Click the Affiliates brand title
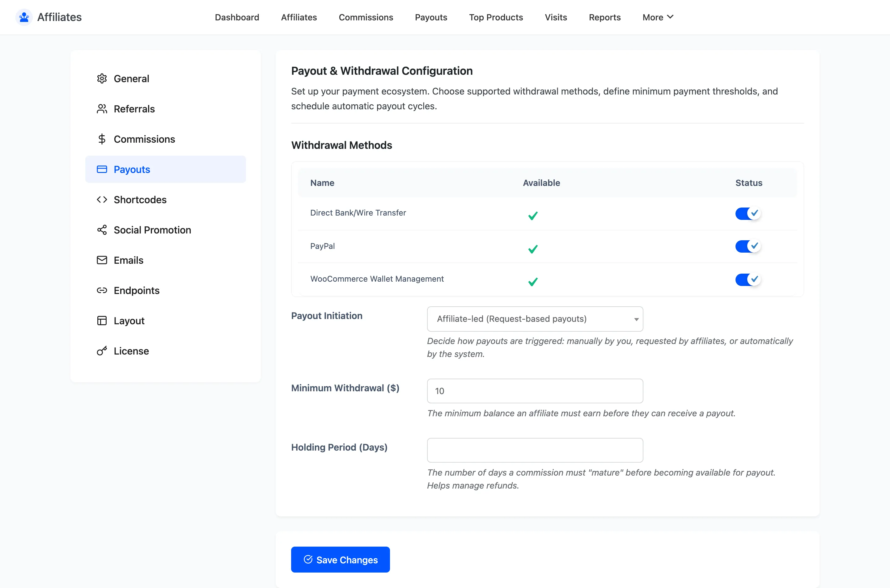 (x=59, y=17)
